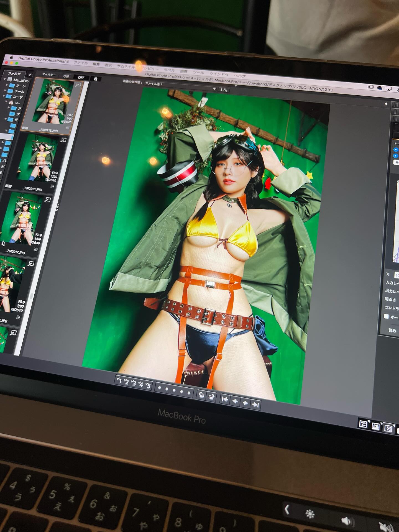Click the rotate left icon
399x532 pixels.
201,395
